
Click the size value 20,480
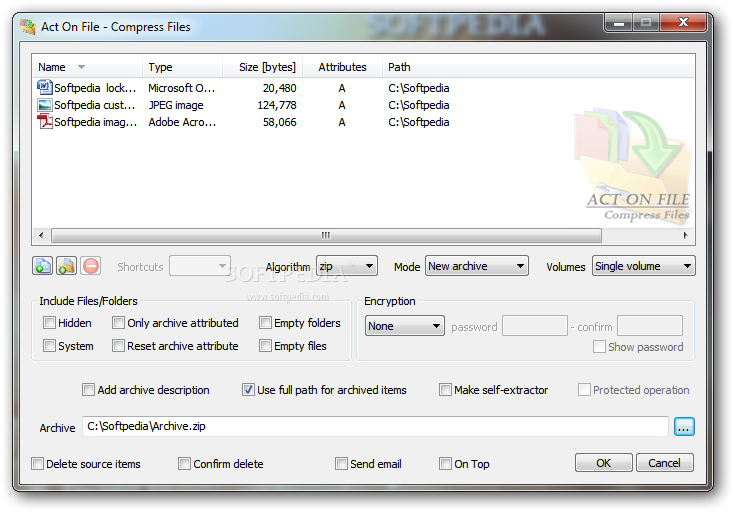pos(279,88)
